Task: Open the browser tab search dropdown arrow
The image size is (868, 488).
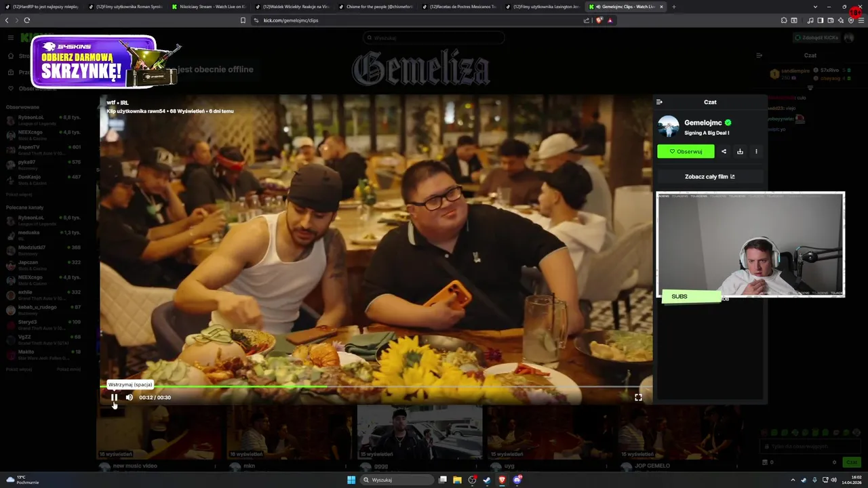Action: click(x=814, y=7)
